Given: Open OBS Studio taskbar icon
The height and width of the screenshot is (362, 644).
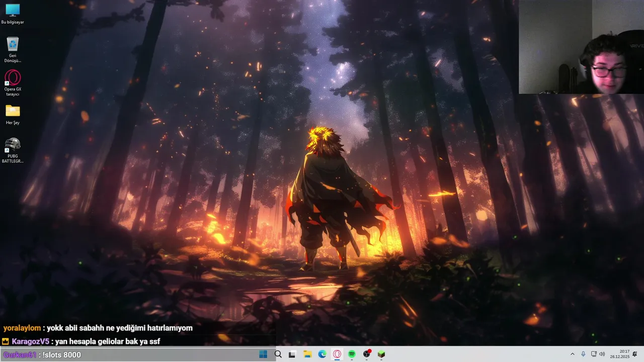Looking at the screenshot, I should [367, 354].
